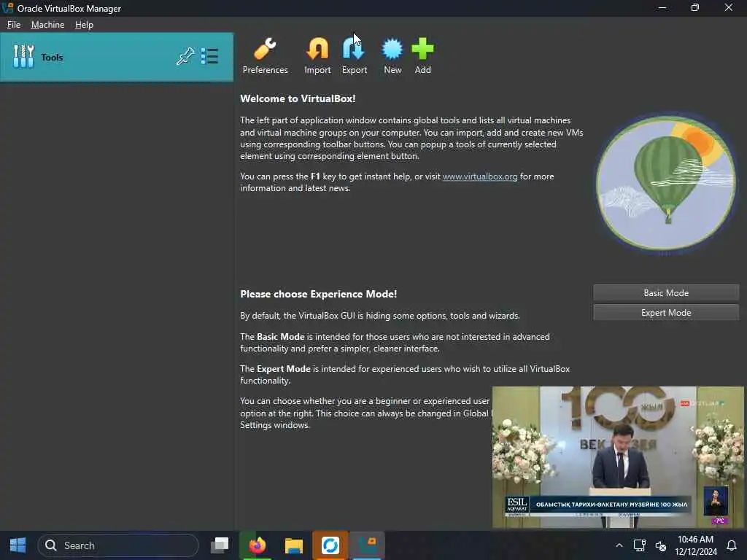Open the Machine menu
The height and width of the screenshot is (560, 747).
point(47,25)
